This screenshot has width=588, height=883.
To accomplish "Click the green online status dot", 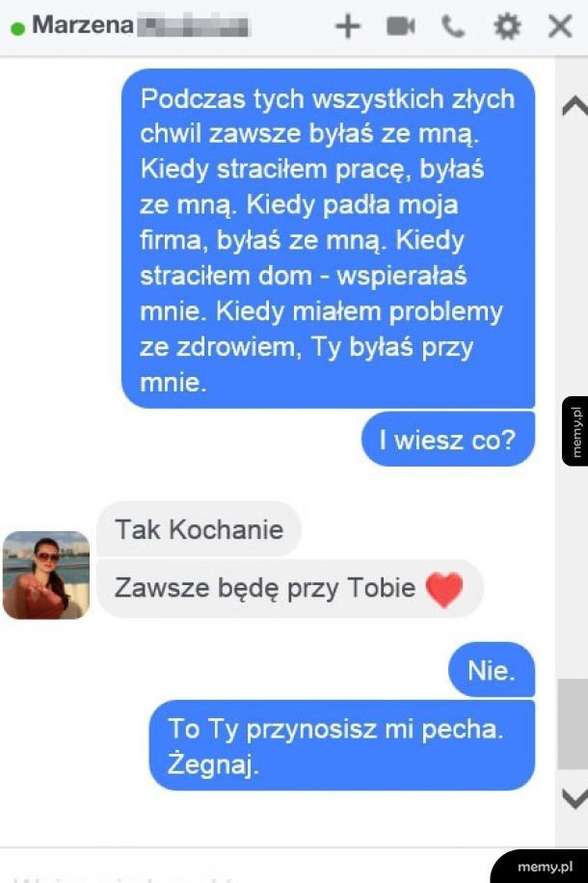I will click(18, 28).
